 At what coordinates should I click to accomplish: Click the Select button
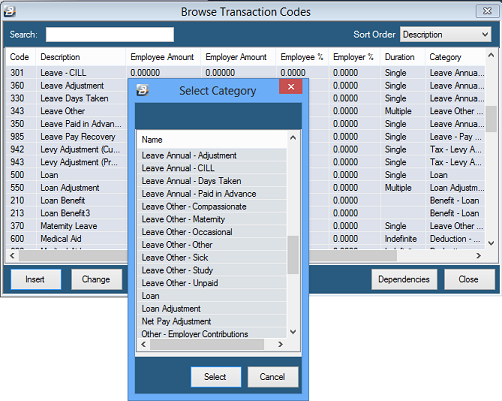tap(216, 377)
